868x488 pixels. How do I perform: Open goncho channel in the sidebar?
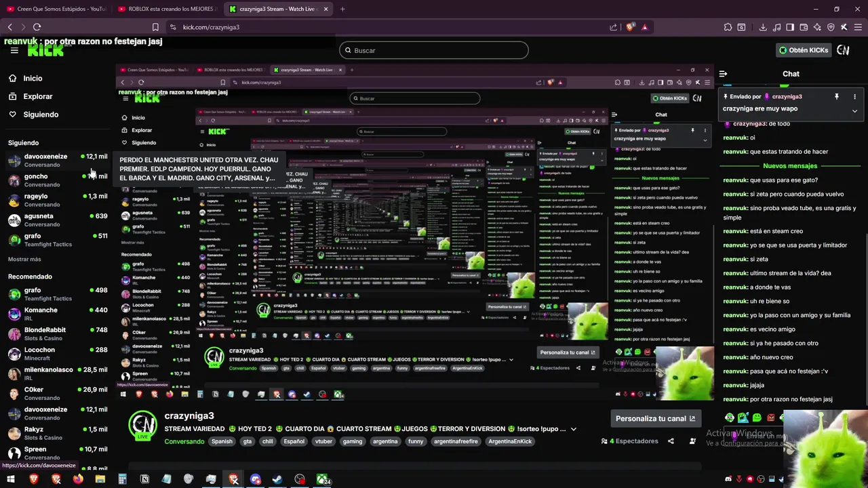click(58, 180)
